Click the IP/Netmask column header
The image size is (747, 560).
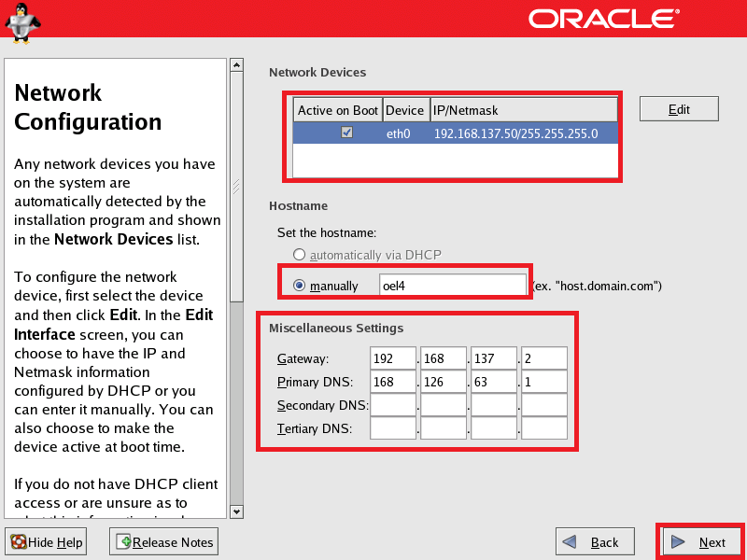click(524, 110)
